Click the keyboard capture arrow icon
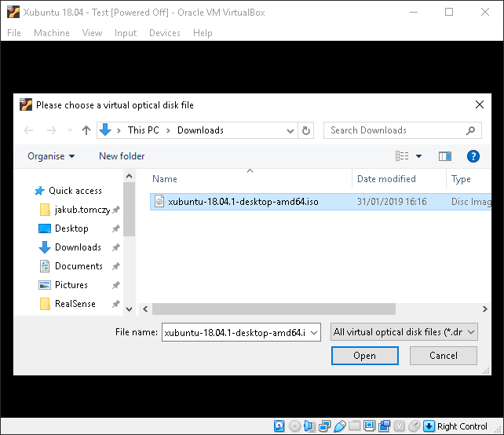The width and height of the screenshot is (504, 435). 429,426
